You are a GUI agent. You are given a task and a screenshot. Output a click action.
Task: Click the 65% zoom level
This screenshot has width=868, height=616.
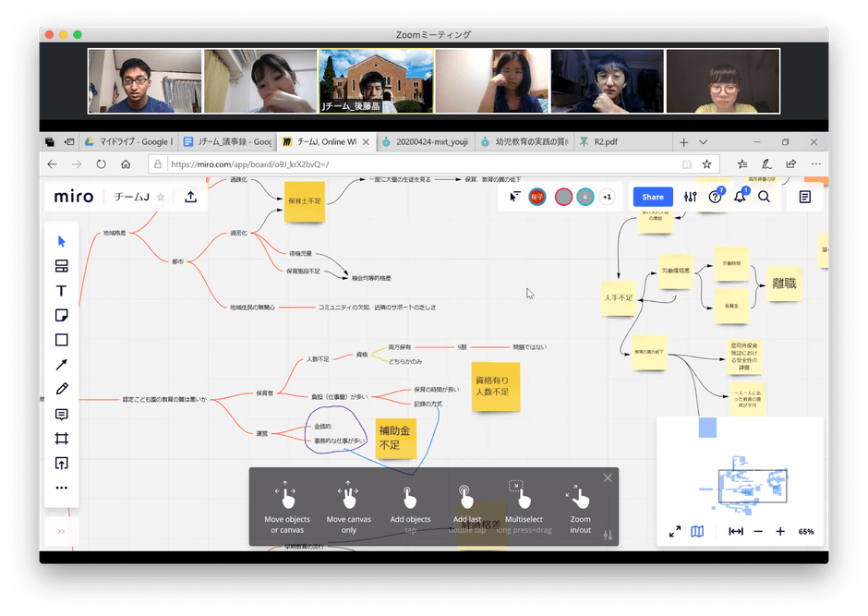pos(806,531)
